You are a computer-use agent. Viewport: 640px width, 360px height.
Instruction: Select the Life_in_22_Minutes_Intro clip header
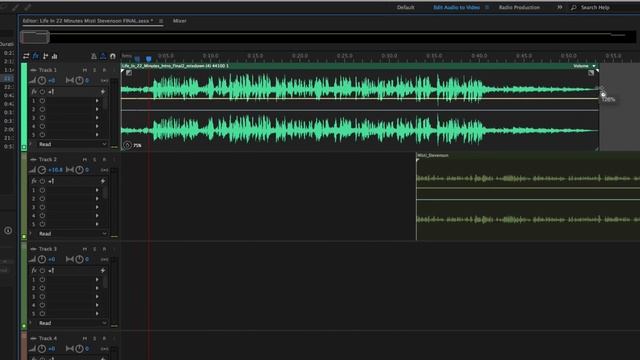(360, 66)
